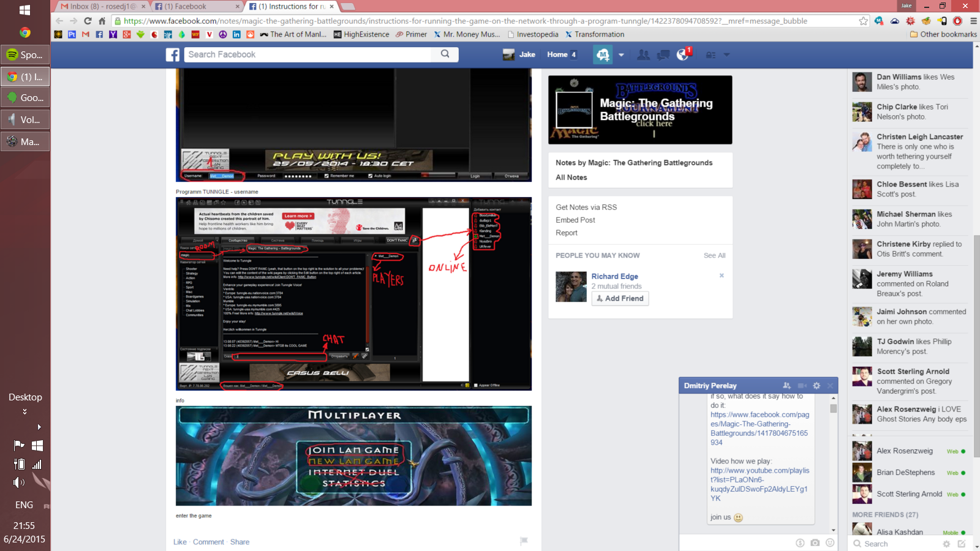Open the Friend Requests icon
The height and width of the screenshot is (551, 980).
point(643,55)
